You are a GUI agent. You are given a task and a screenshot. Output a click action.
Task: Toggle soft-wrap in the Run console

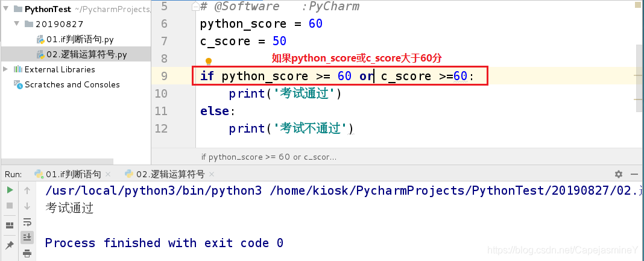[27, 222]
